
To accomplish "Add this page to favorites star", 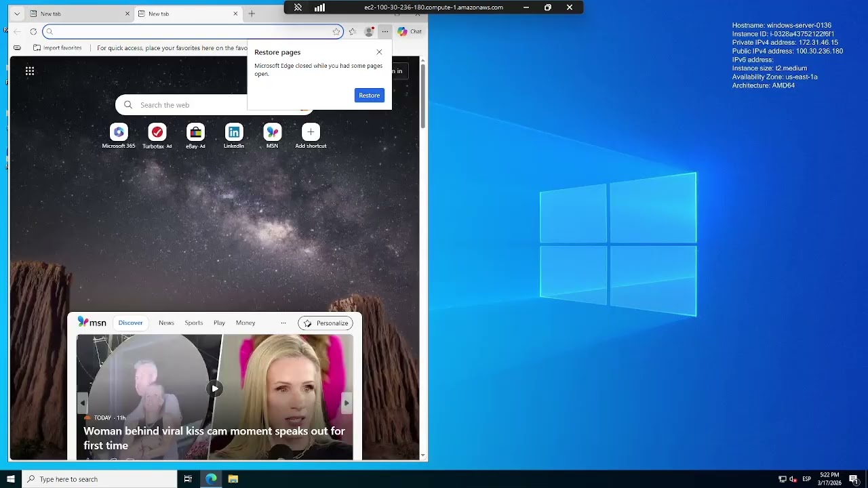I will pyautogui.click(x=336, y=31).
